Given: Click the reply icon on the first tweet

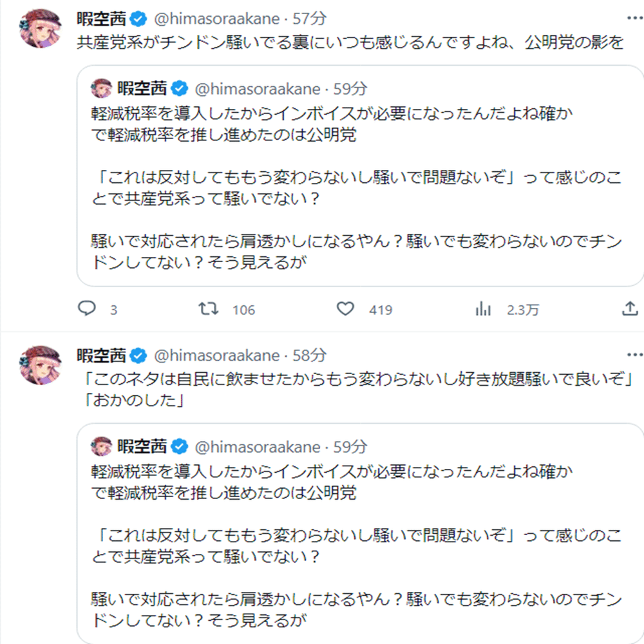Looking at the screenshot, I should [x=87, y=309].
